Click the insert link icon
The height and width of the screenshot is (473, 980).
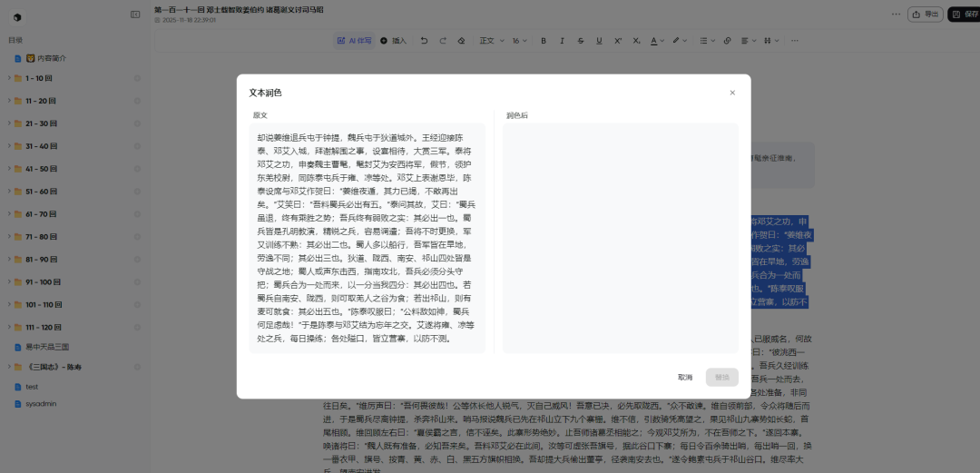pos(727,41)
